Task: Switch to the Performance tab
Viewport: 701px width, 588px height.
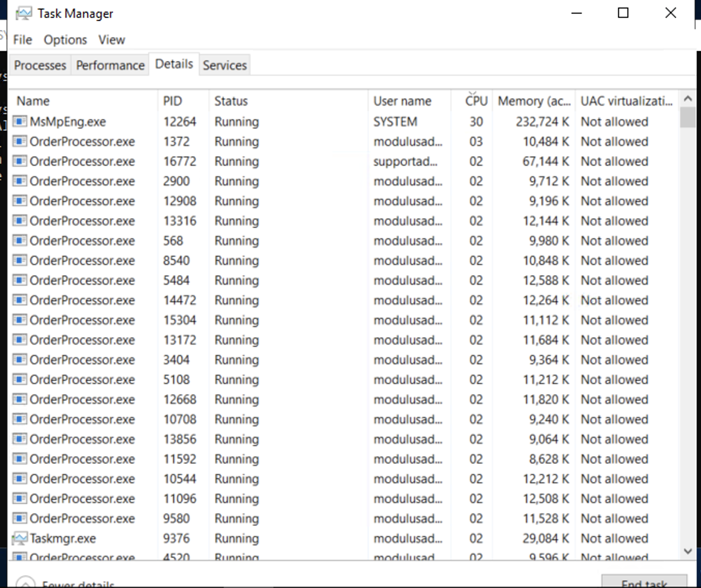Action: tap(110, 65)
